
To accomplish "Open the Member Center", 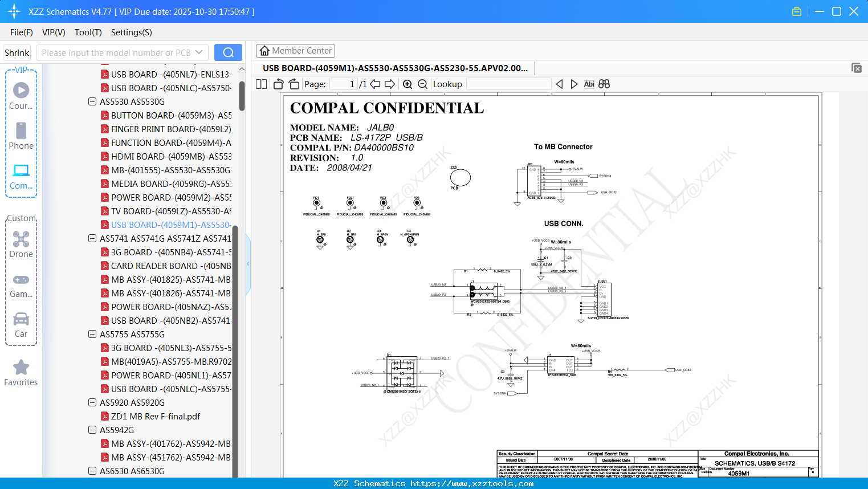I will pos(295,51).
